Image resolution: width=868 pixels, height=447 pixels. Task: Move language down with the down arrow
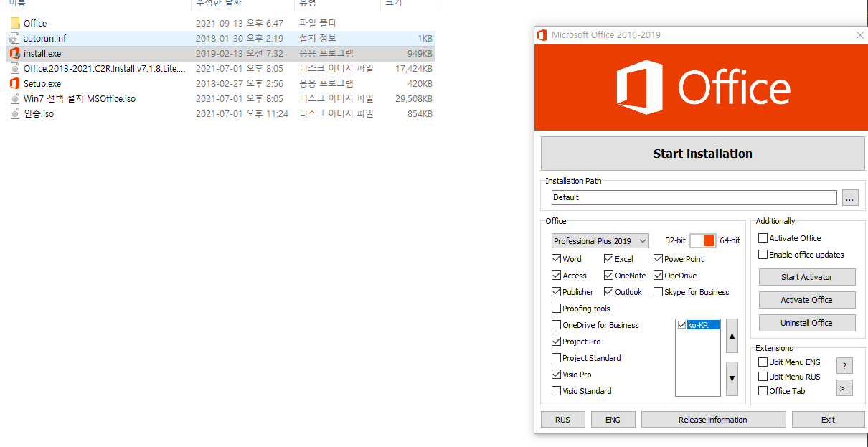[732, 379]
